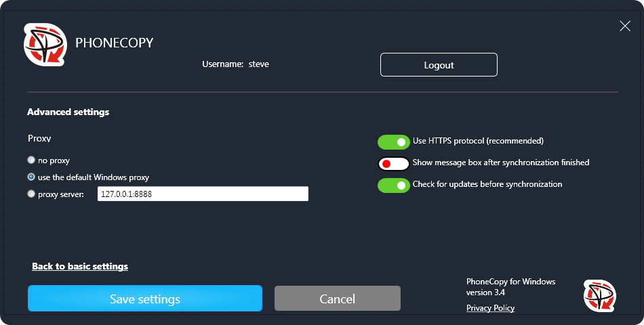Viewport: 644px width, 325px height.
Task: Click the 'Advanced settings' heading
Action: 68,112
